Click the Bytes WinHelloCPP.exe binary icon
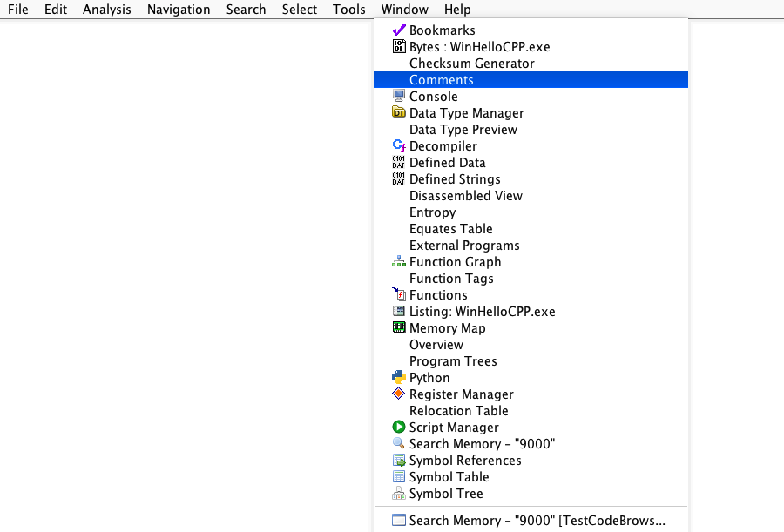Screen dimensions: 784x532 [x=399, y=47]
